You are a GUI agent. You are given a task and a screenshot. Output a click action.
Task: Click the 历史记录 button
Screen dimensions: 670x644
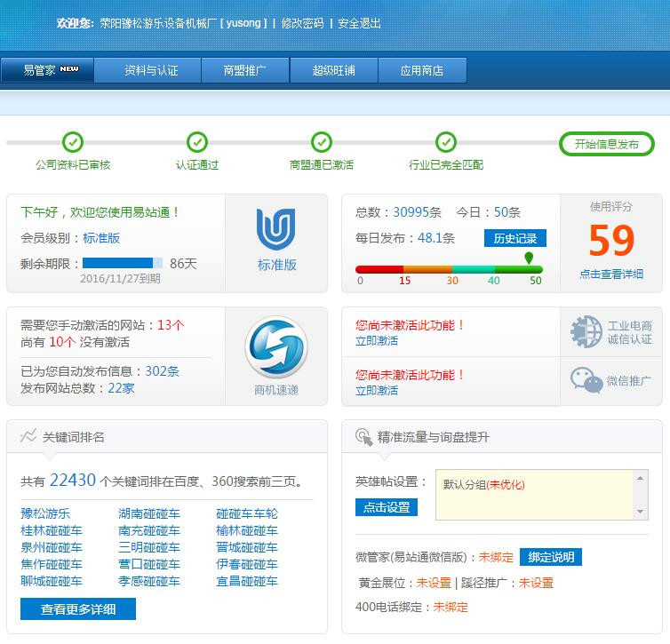coord(515,238)
